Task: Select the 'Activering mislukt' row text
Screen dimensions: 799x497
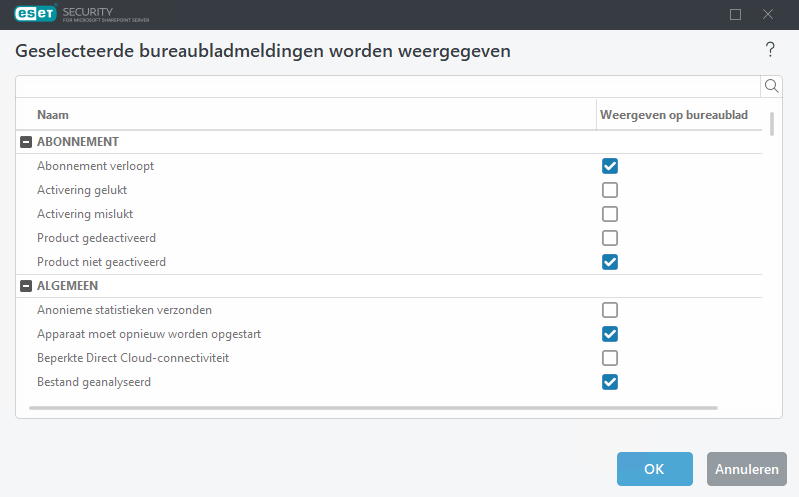Action: 85,214
